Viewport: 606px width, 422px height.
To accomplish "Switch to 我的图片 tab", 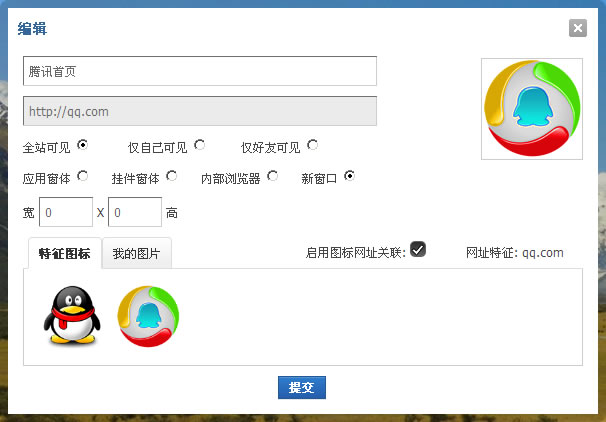I will (136, 253).
